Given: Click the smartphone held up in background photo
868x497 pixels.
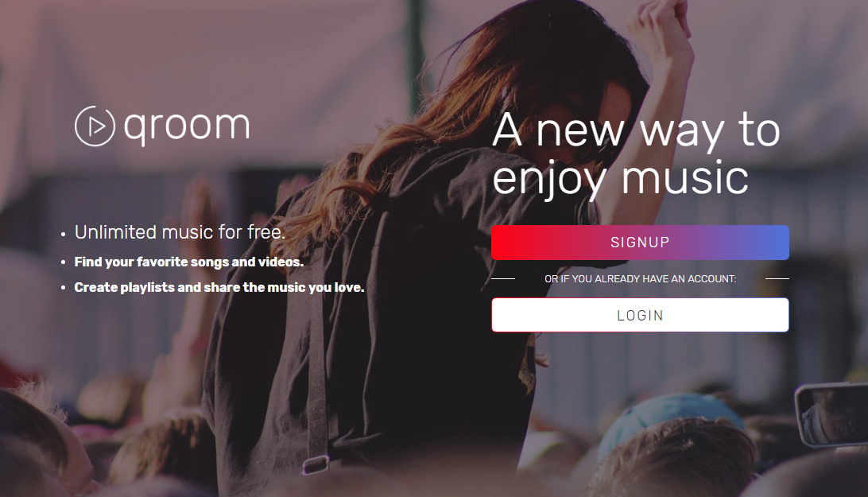Looking at the screenshot, I should pyautogui.click(x=832, y=414).
